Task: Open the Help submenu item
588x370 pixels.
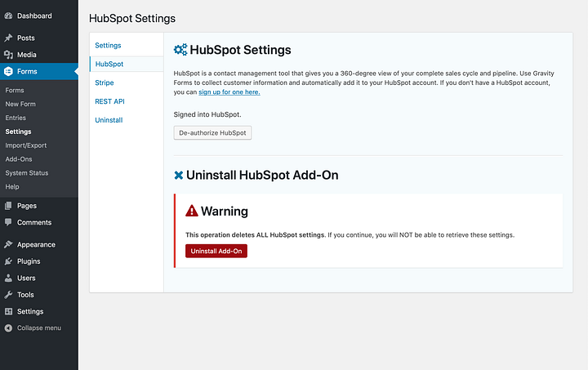Action: pyautogui.click(x=12, y=187)
